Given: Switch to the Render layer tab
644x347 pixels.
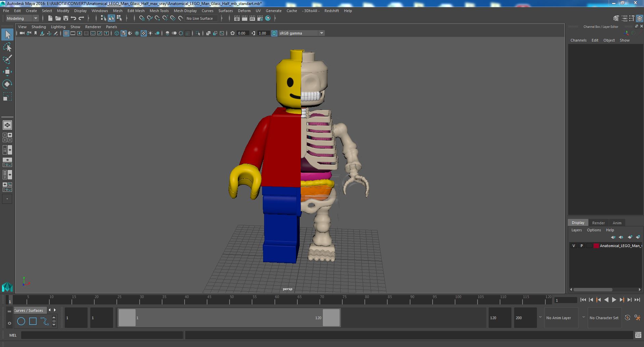Looking at the screenshot, I should tap(598, 223).
